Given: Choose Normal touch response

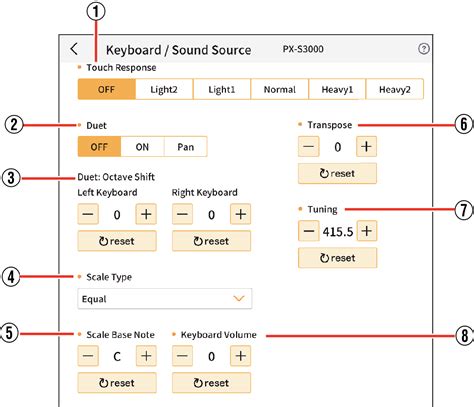Looking at the screenshot, I should tap(280, 89).
